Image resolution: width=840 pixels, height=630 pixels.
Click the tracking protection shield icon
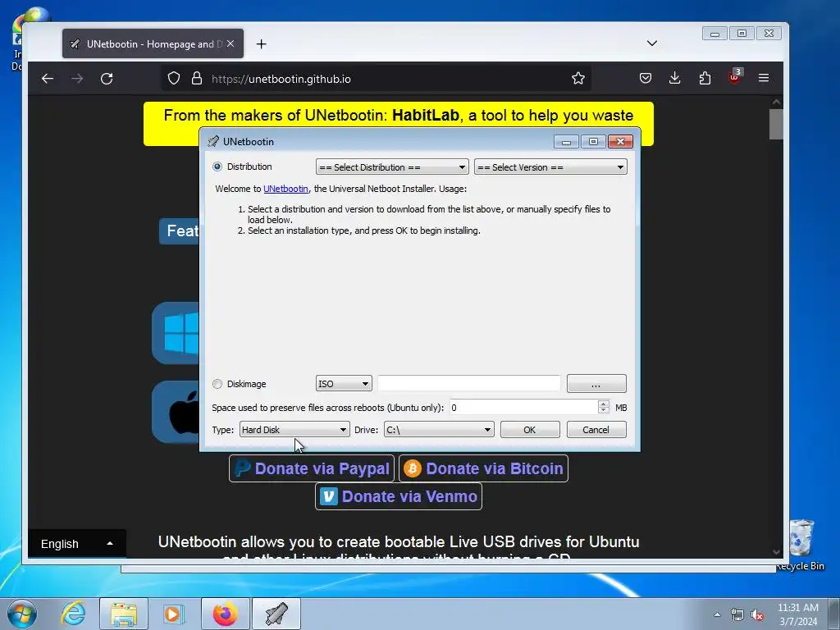tap(174, 78)
